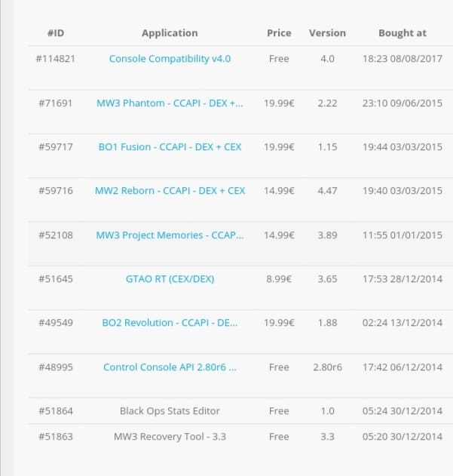Viewport: 453px width, 476px height.
Task: Open GTAO RT (CEX/DEX) link
Action: tap(170, 279)
